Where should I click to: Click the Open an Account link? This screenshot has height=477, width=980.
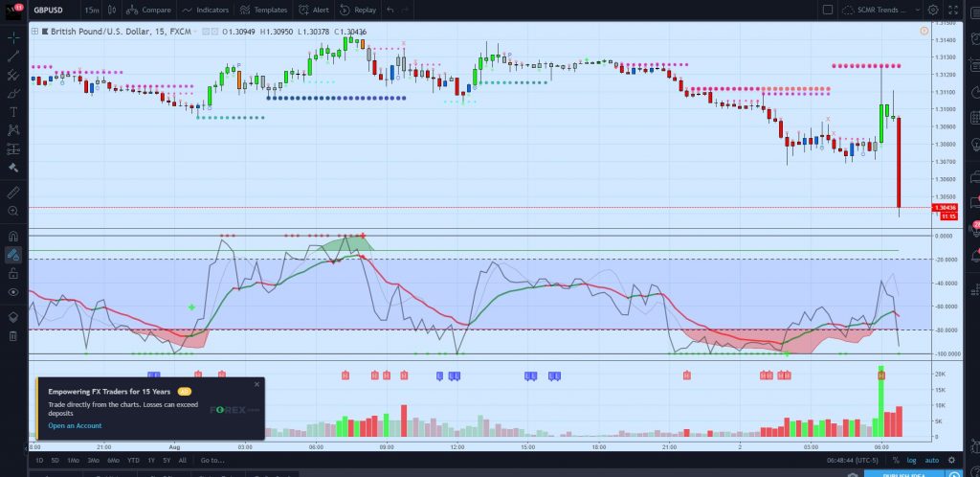click(75, 426)
